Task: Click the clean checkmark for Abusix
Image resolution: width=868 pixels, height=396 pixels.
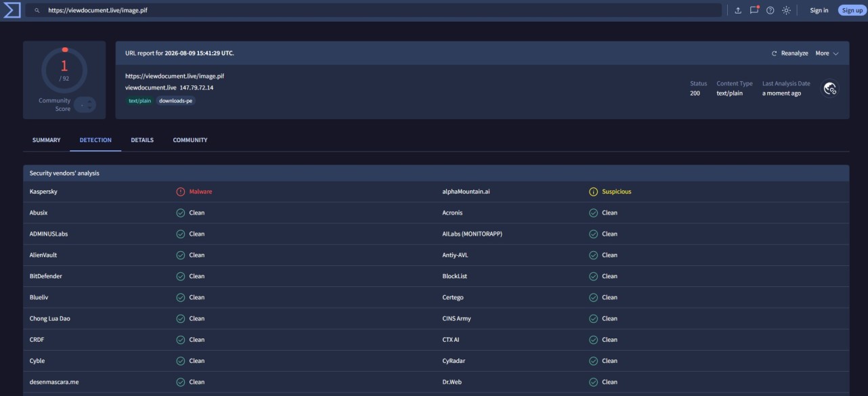Action: (180, 213)
